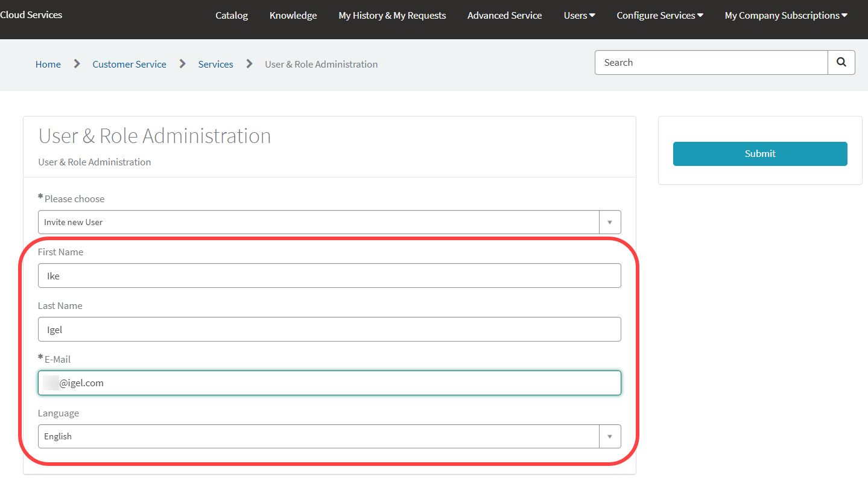Navigate to Customer Service breadcrumb
Image resolution: width=868 pixels, height=484 pixels.
(129, 65)
